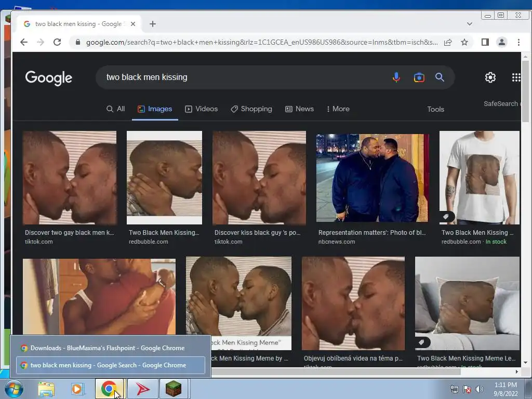
Task: Click 'Objevuj oblíbená videa' caption
Action: pos(353,358)
